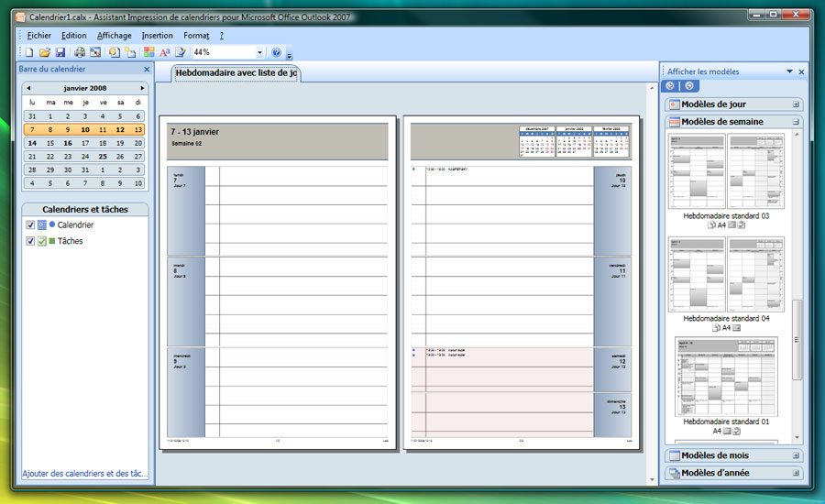This screenshot has width=825, height=504.
Task: Click preview area scroll down arrow
Action: [653, 479]
